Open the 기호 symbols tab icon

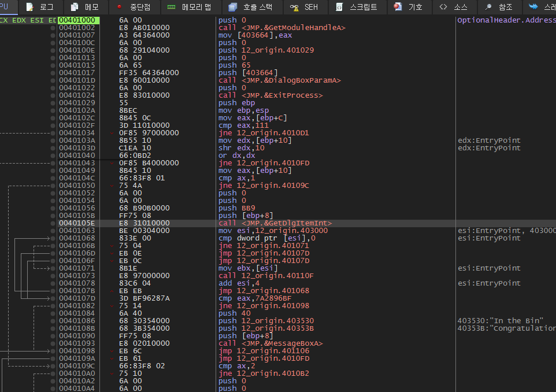pyautogui.click(x=398, y=7)
